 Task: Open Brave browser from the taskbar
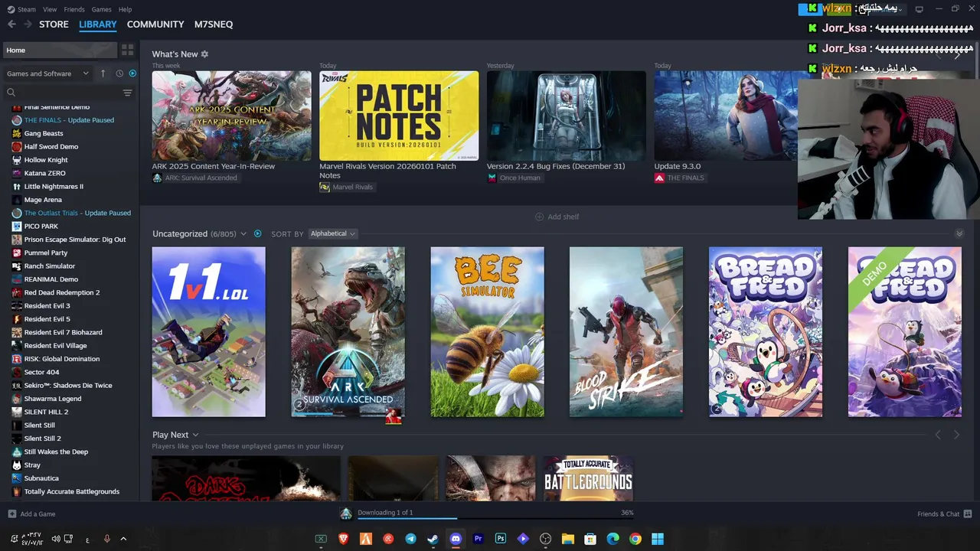(343, 539)
